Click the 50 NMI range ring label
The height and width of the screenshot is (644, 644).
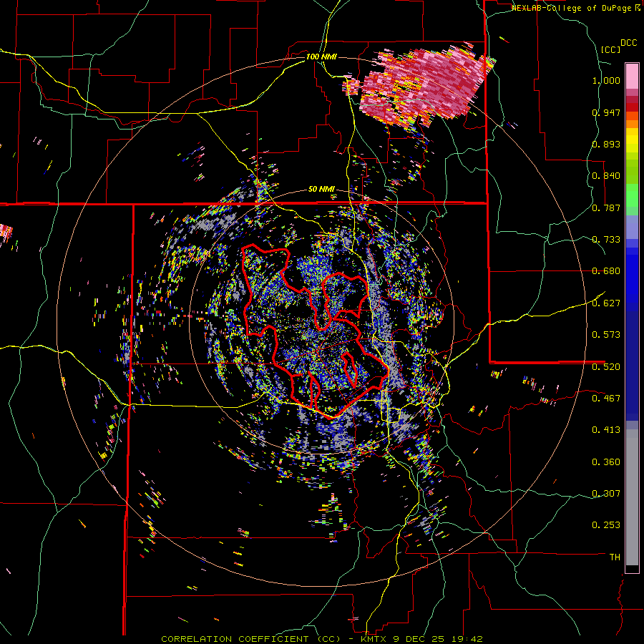click(321, 190)
